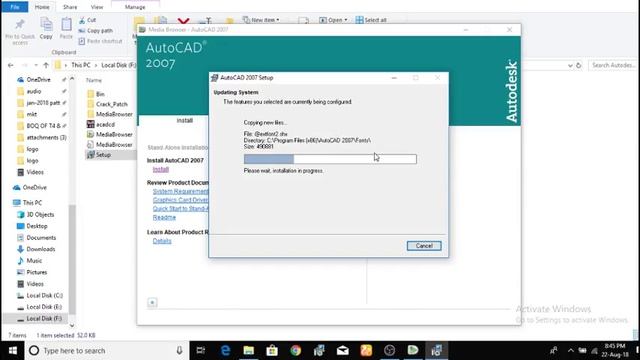Select the Bin folder in file list
This screenshot has width=640, height=360.
pyautogui.click(x=96, y=94)
